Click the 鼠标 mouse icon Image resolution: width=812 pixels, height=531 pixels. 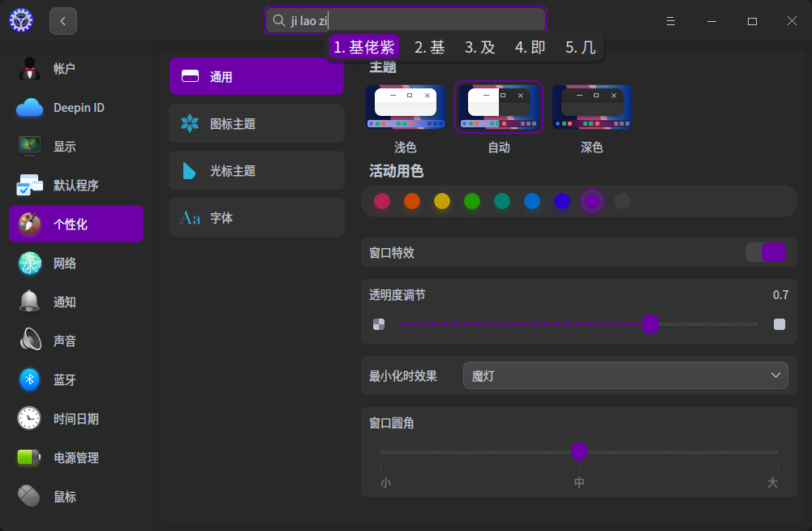[x=29, y=496]
